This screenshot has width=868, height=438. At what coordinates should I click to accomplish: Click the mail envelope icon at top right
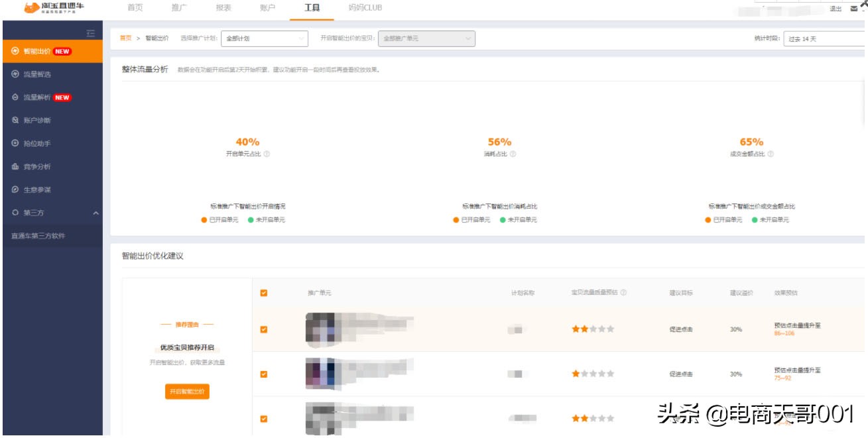click(x=855, y=9)
